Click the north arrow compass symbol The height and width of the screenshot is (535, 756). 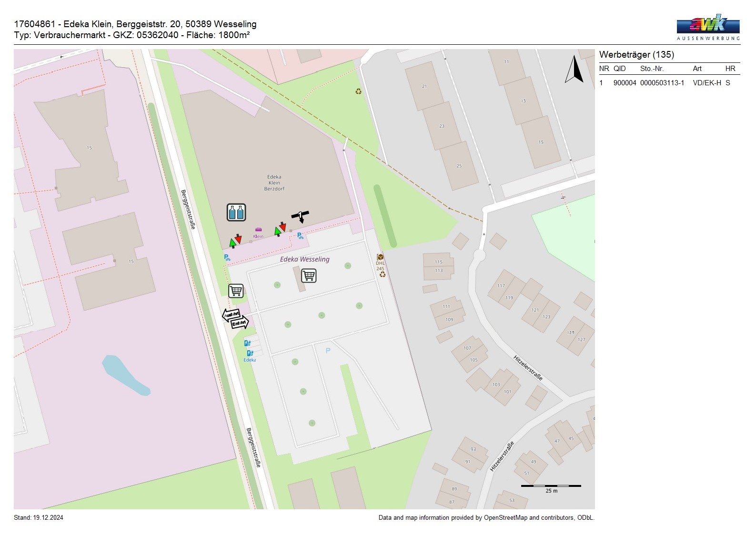tap(574, 70)
